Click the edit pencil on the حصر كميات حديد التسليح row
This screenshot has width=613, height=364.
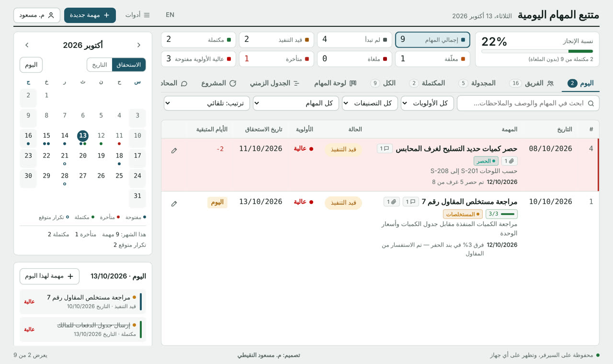coord(174,150)
